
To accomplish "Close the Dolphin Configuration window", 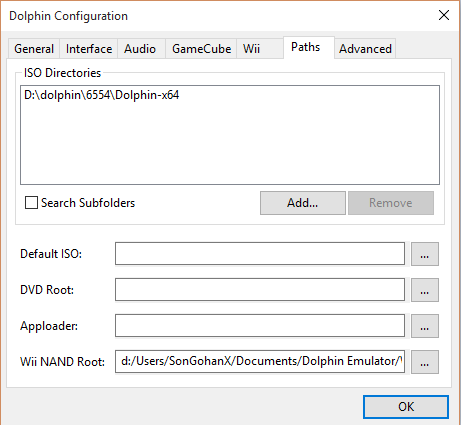I will (444, 15).
